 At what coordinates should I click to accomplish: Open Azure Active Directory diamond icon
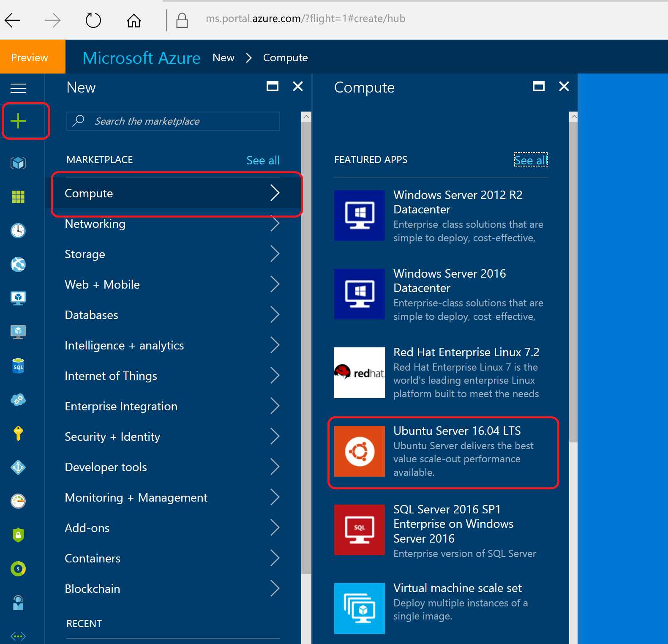coord(18,467)
